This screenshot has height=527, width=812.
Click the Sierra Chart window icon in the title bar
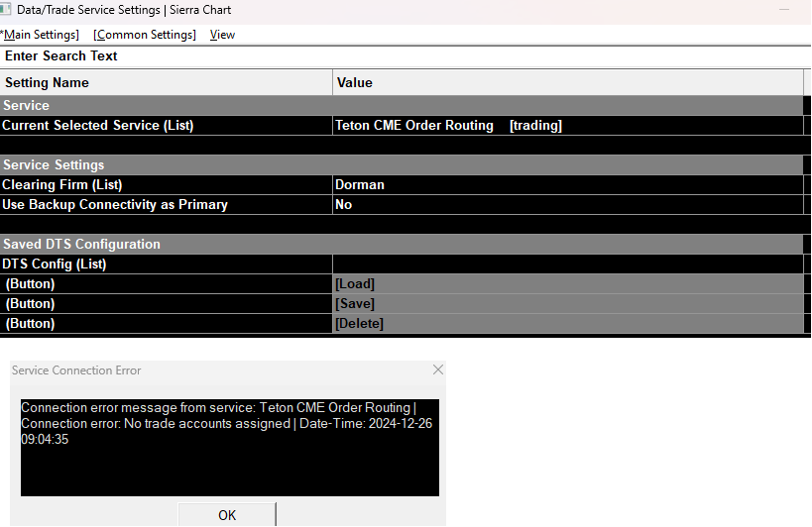tap(6, 9)
